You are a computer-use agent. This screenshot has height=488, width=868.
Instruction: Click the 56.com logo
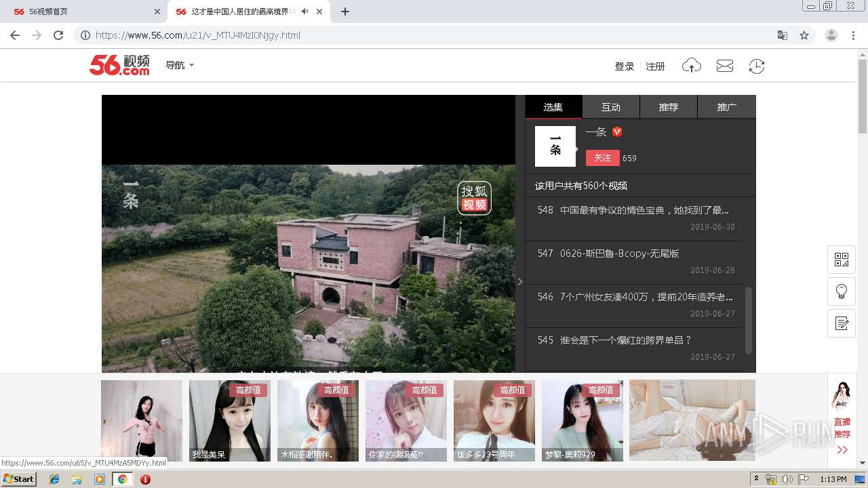coord(119,65)
